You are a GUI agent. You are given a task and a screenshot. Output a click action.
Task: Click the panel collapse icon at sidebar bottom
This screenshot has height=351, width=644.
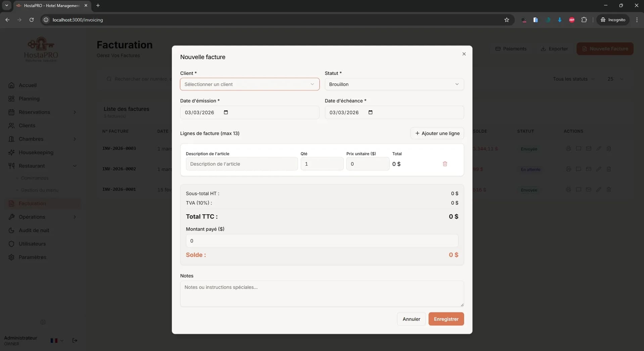click(x=43, y=322)
